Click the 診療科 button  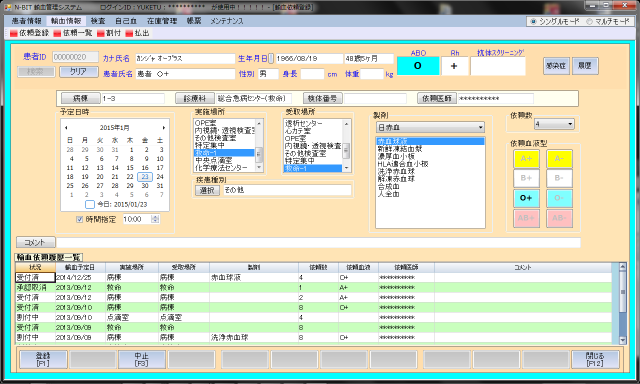point(195,98)
